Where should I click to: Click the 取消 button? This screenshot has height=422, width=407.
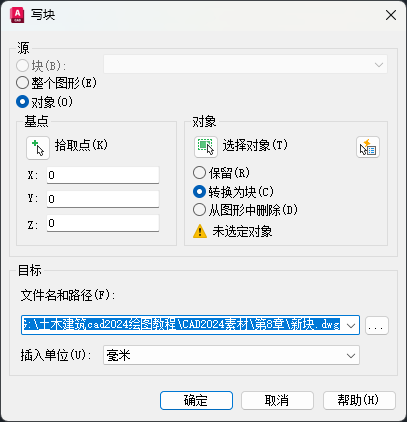[x=277, y=400]
